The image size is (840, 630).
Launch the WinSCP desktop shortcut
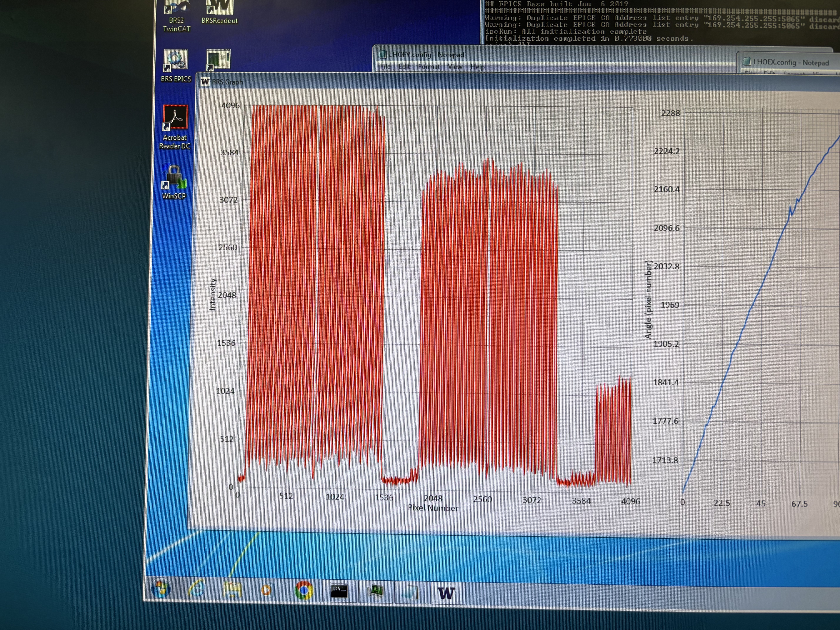(174, 181)
